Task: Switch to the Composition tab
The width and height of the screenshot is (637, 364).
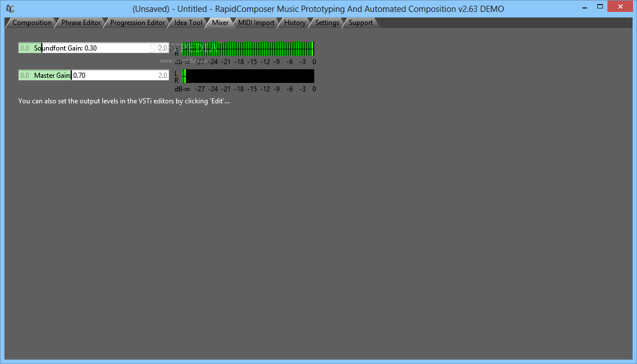Action: tap(32, 23)
